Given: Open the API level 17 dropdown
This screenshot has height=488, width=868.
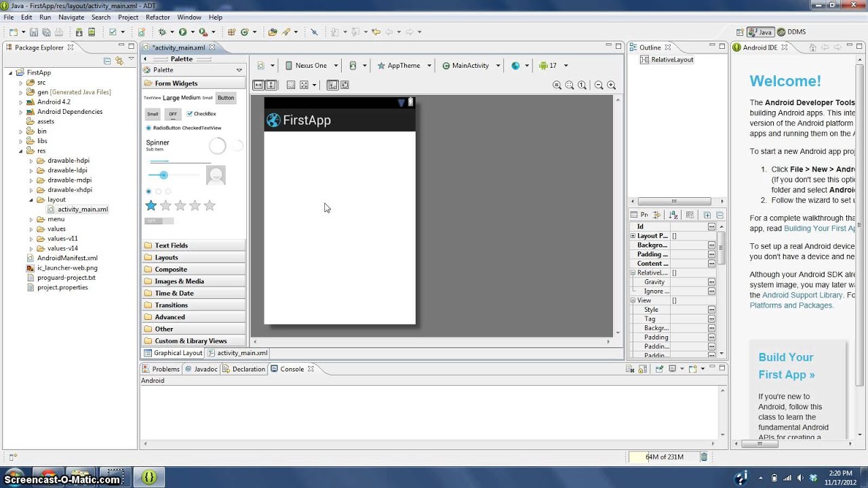Looking at the screenshot, I should [553, 66].
